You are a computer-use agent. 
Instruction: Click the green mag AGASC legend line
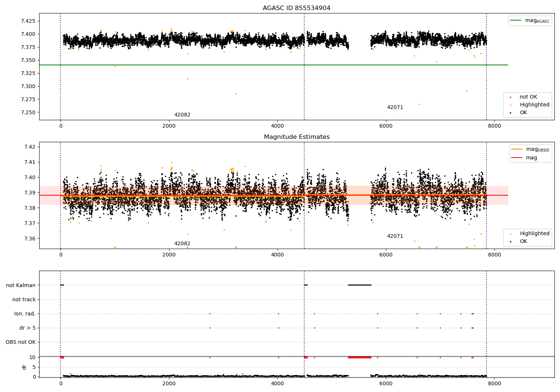(x=516, y=21)
